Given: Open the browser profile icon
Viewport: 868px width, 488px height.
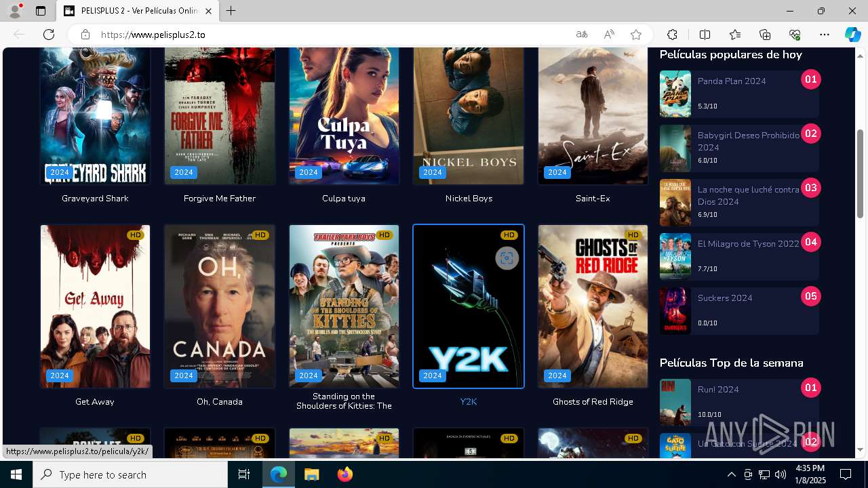Looking at the screenshot, I should point(15,11).
